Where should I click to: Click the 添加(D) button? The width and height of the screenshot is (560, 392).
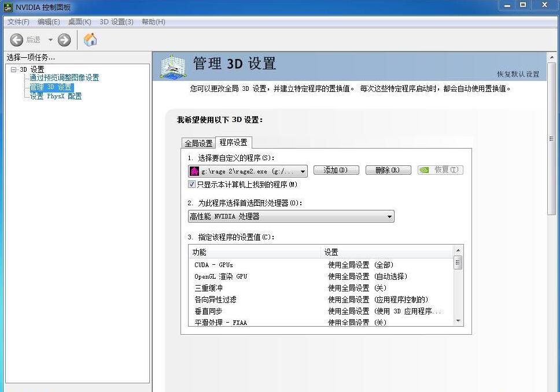click(x=336, y=170)
